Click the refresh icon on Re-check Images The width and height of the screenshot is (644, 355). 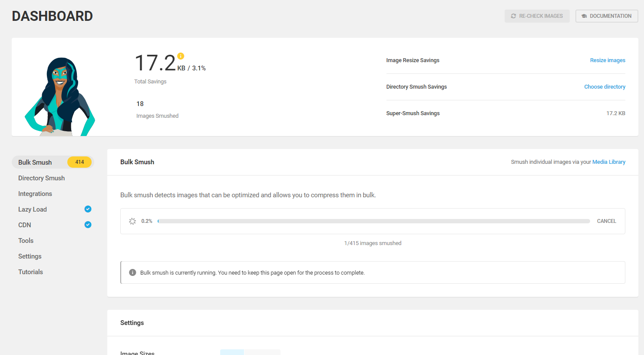click(x=513, y=16)
